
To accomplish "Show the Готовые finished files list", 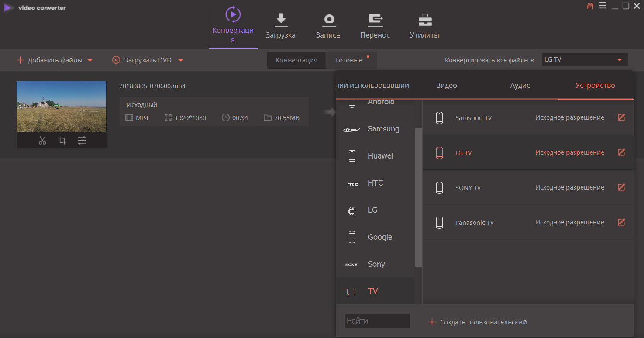I will pos(349,60).
